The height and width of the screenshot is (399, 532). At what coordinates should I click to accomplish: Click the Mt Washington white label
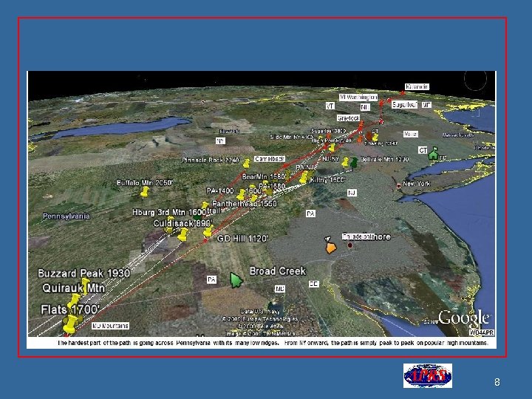click(x=358, y=98)
